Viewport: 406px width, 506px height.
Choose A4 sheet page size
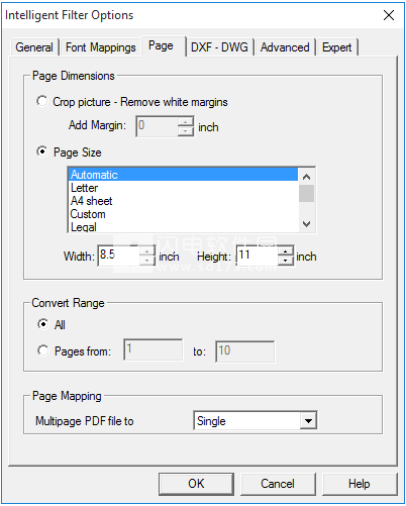point(183,201)
